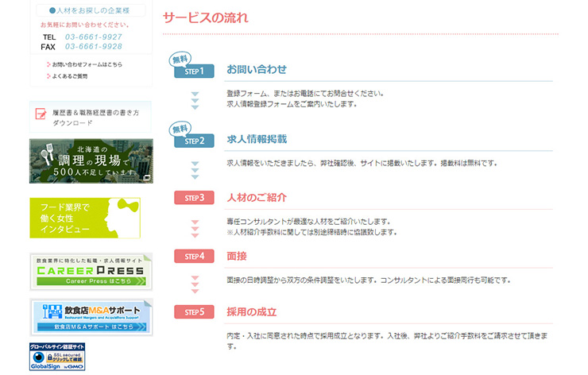Viewport: 588px width, 375px height.
Task: Open the よくあるご質問 link
Action: pos(70,76)
